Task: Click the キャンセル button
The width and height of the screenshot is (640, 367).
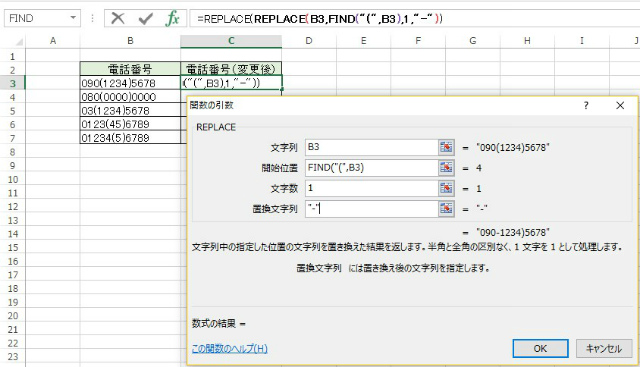Action: [604, 349]
